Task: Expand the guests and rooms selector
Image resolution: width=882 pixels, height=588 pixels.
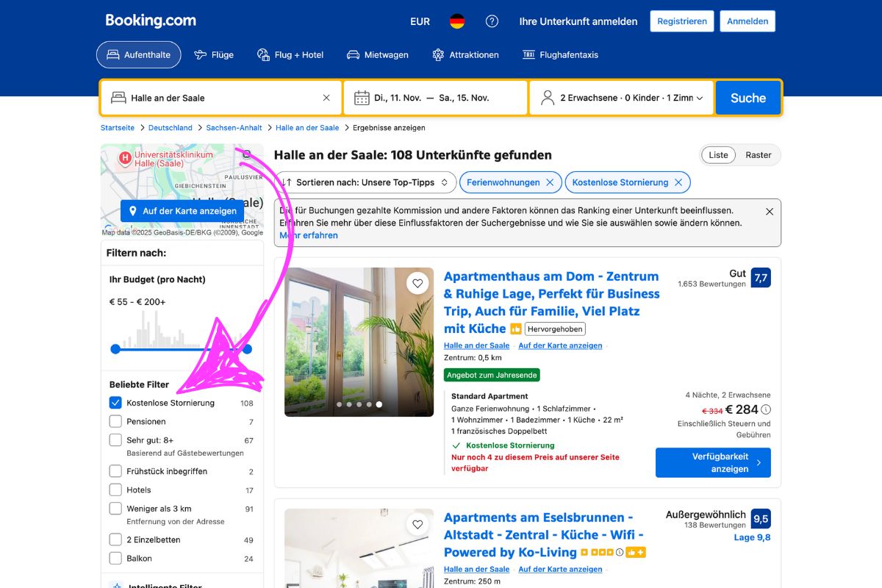Action: (x=621, y=98)
